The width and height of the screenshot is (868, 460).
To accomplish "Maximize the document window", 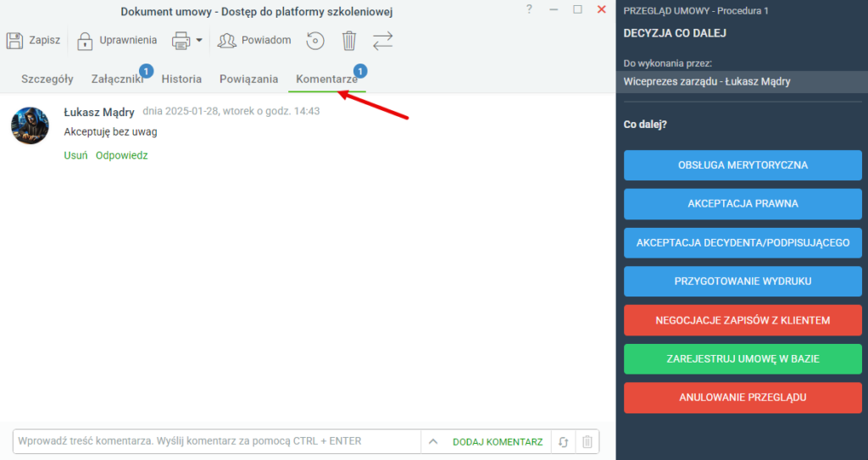I will click(x=577, y=9).
